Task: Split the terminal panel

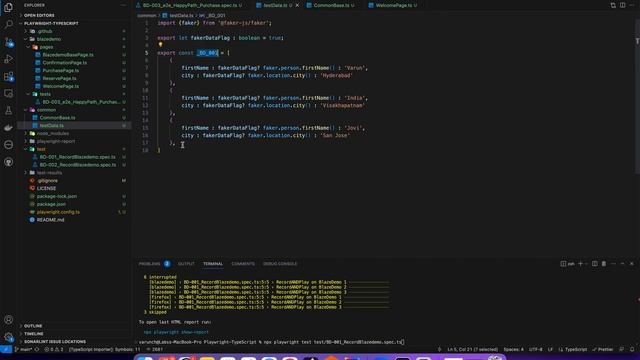Action: [595, 264]
